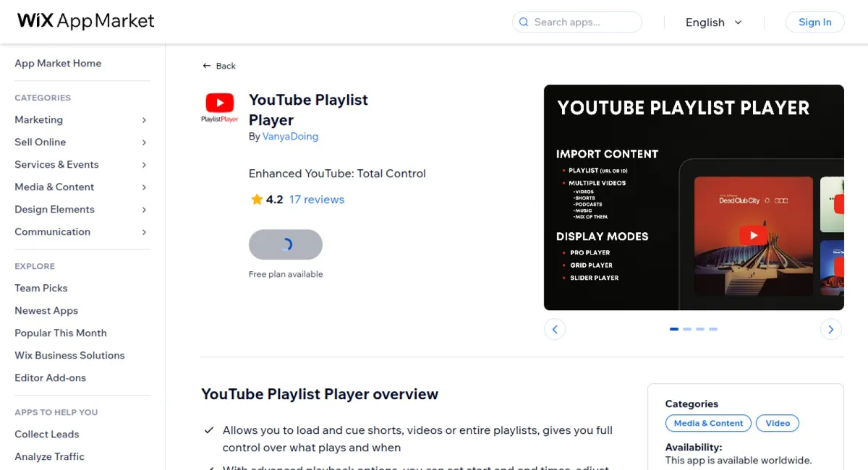Viewport: 868px width, 470px height.
Task: Select the second carousel pagination dot
Action: point(687,329)
